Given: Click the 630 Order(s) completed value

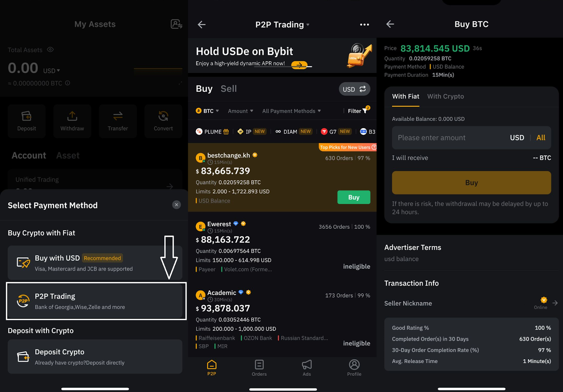Looking at the screenshot, I should 535,339.
